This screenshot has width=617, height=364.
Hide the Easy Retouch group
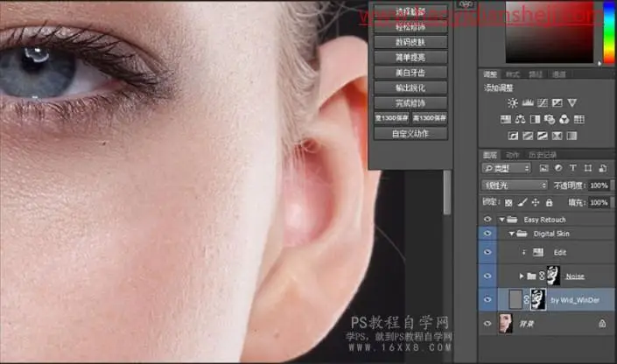click(487, 219)
